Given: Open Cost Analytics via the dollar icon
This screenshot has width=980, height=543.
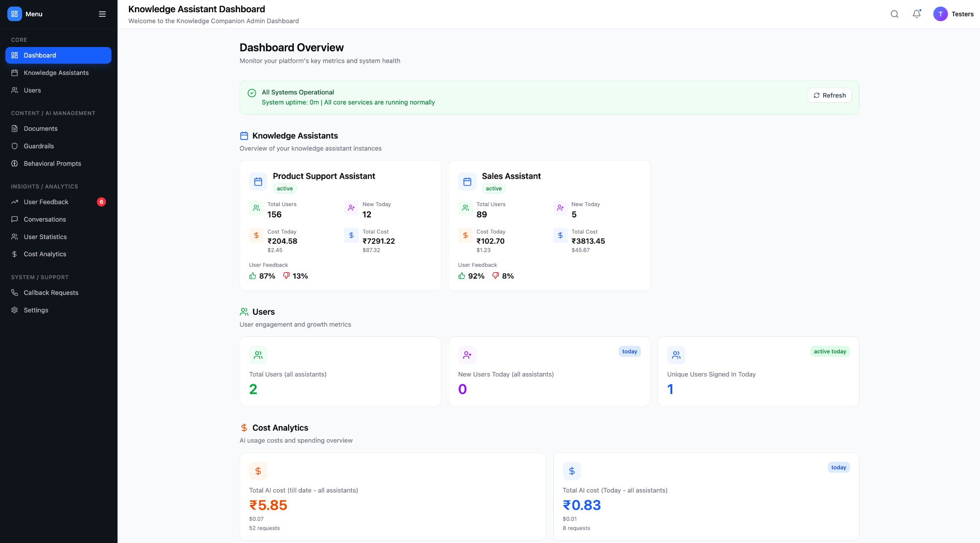Looking at the screenshot, I should (x=14, y=254).
